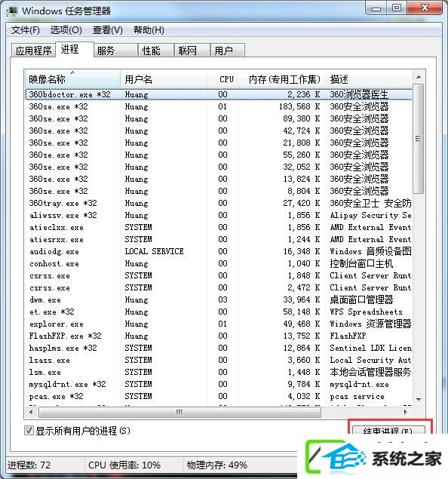Click the vertical scrollbar thumb
Viewport: 448px width, 479px height.
[419, 139]
